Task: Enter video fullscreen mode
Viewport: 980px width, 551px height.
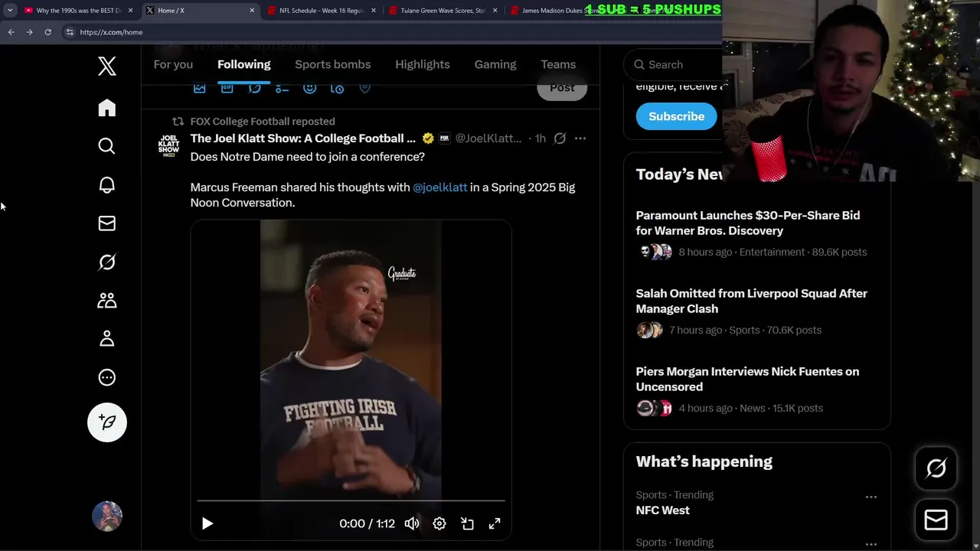Action: (x=495, y=523)
